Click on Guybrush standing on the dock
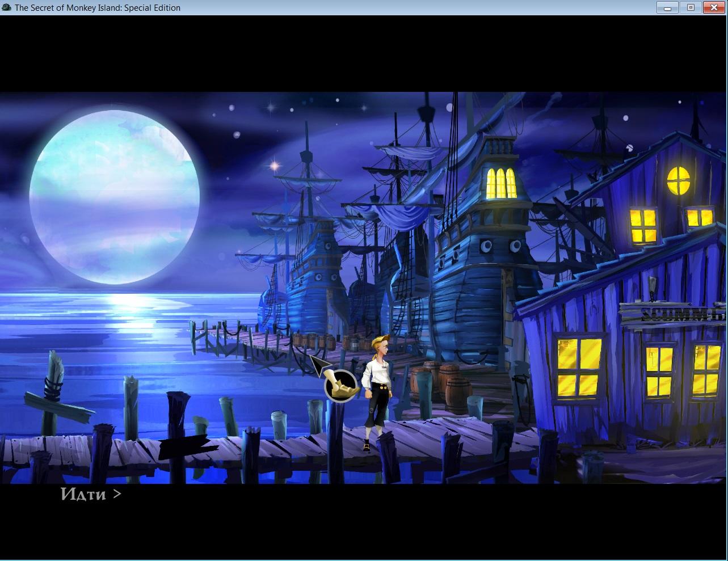728x561 pixels. (x=376, y=394)
